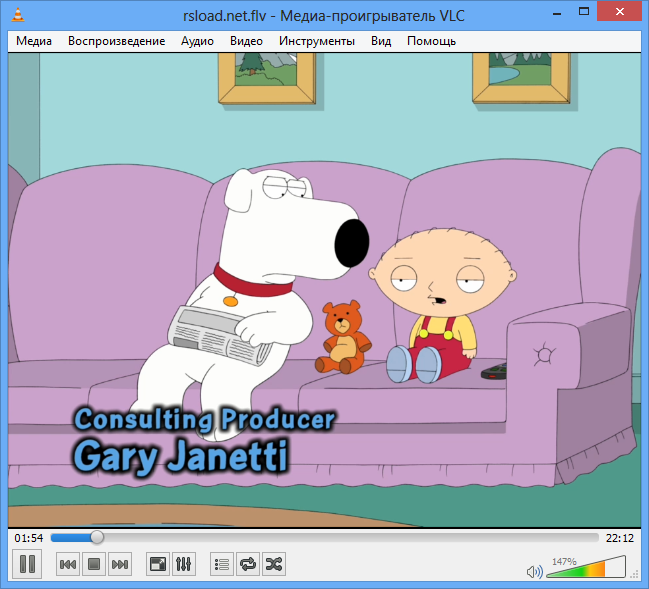Screen dimensions: 649x589
Task: Adjust the volume slider at 147%
Action: coord(586,567)
